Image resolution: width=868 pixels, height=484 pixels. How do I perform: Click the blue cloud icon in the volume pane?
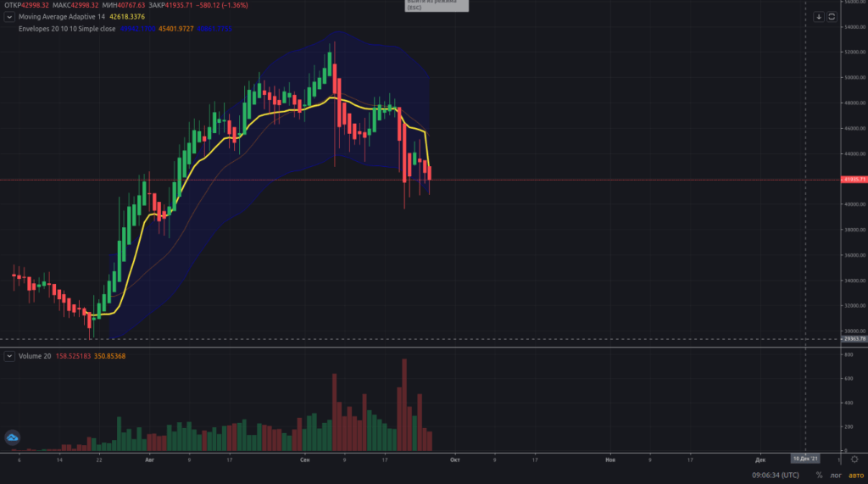(13, 437)
